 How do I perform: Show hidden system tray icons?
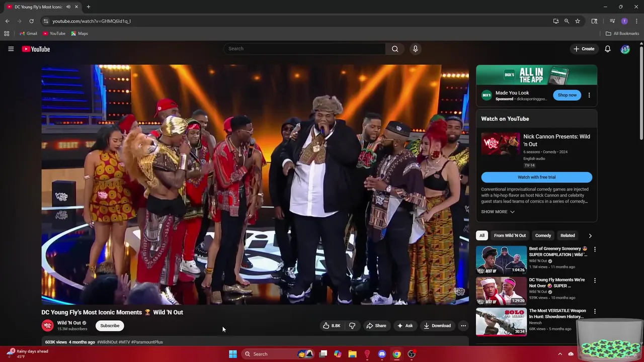click(559, 354)
